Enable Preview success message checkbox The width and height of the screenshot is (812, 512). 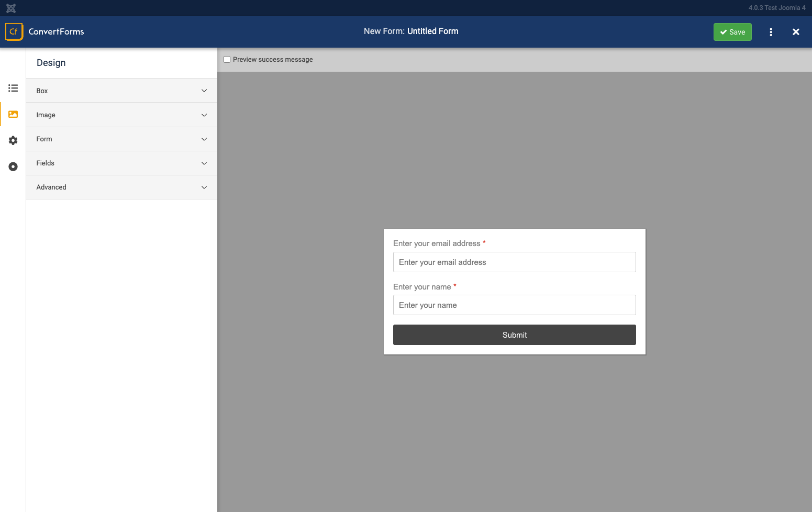click(227, 60)
